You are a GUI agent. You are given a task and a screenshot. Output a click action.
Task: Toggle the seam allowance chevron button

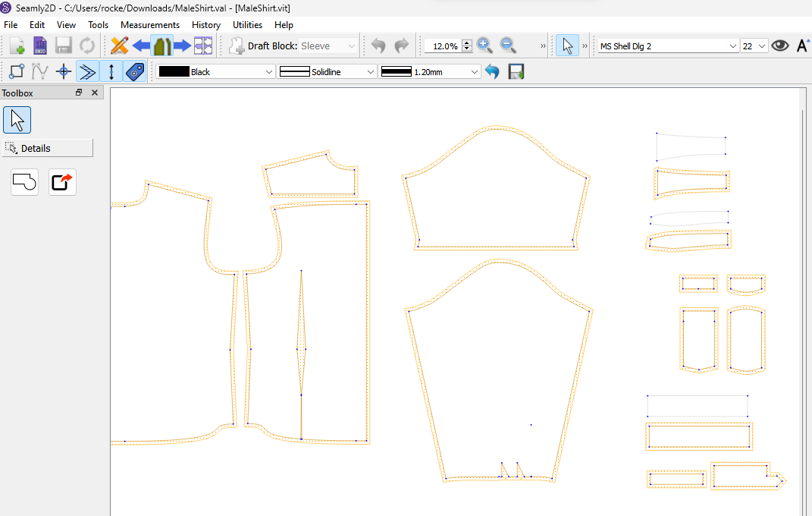(x=87, y=72)
